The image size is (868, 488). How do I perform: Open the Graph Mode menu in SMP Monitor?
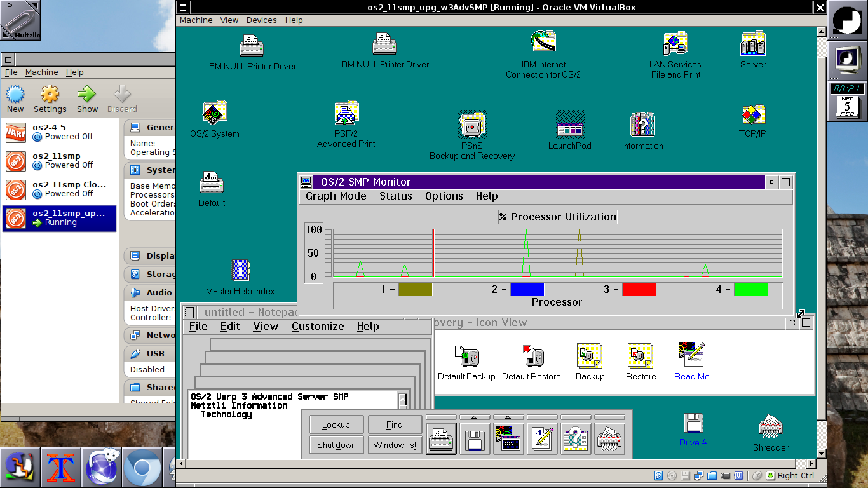(336, 196)
